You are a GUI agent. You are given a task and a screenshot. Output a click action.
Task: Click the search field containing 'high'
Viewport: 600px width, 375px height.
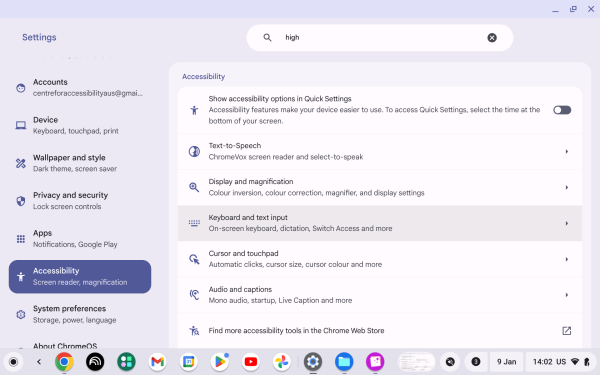(x=380, y=38)
